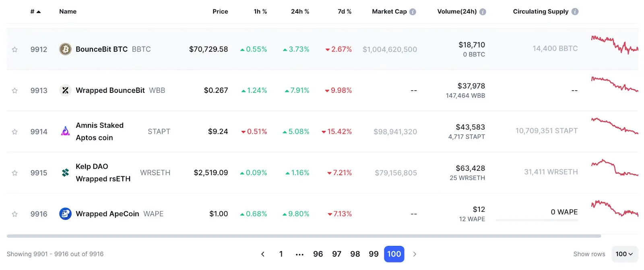Sort the table by 7d % header

pyautogui.click(x=345, y=12)
